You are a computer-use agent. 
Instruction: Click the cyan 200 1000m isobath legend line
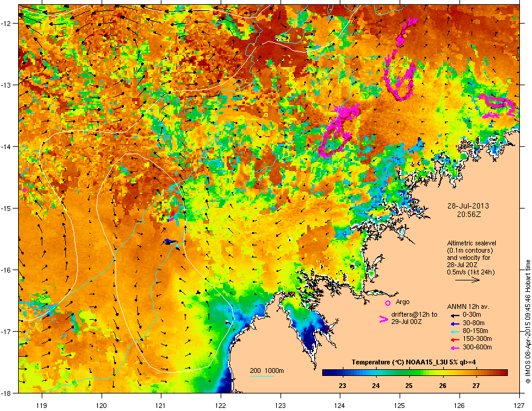point(262,376)
